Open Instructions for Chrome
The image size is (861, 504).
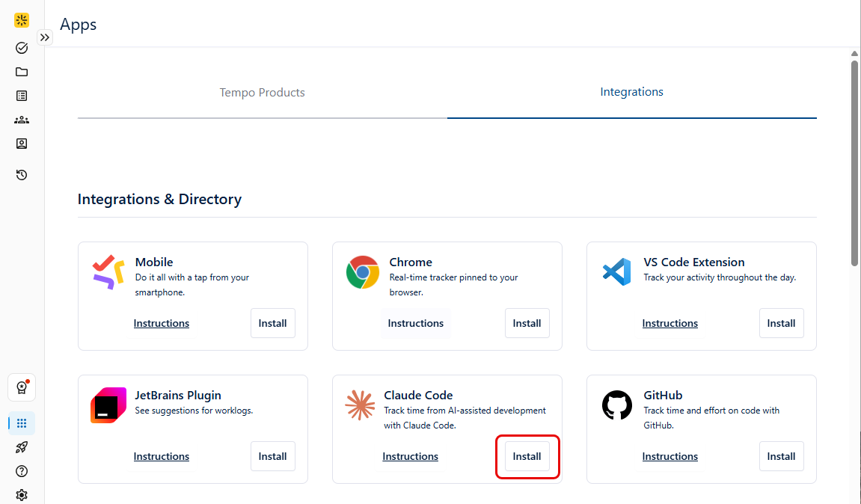(x=416, y=323)
